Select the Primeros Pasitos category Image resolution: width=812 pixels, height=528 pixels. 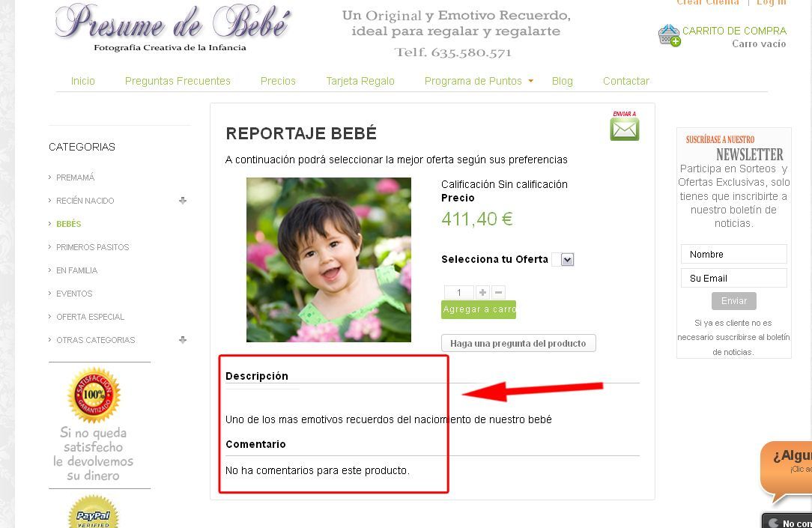(x=93, y=247)
